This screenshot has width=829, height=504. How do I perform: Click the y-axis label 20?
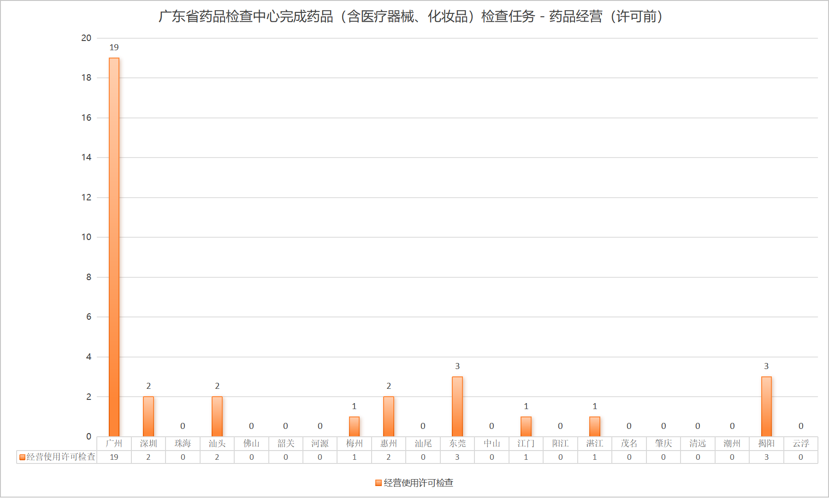86,38
